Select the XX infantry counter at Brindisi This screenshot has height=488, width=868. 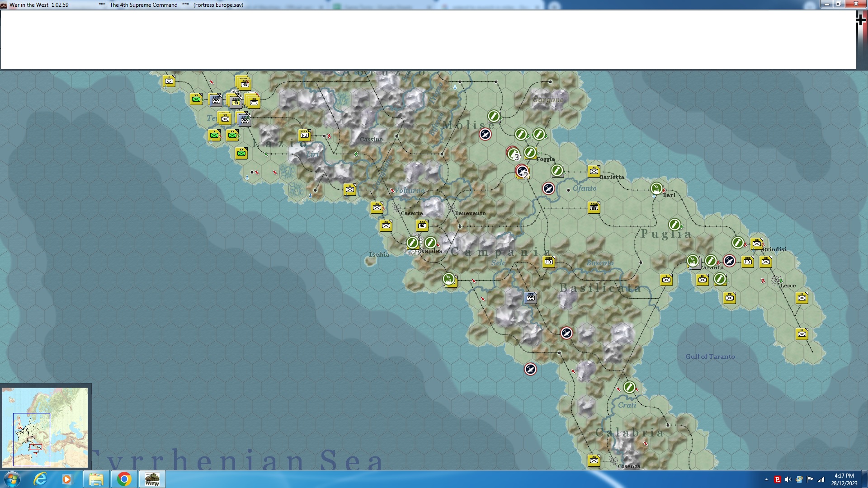point(756,243)
